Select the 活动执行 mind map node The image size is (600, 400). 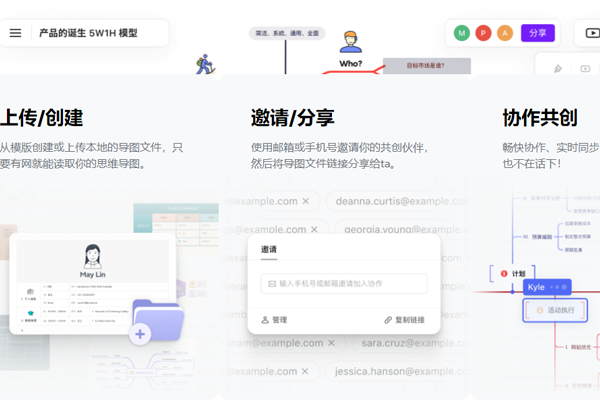(554, 311)
